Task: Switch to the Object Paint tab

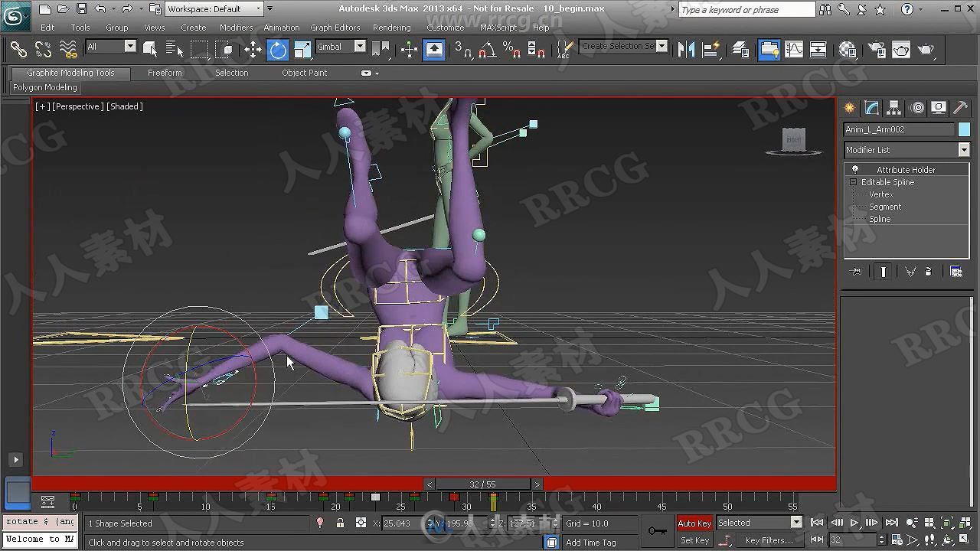Action: [304, 73]
